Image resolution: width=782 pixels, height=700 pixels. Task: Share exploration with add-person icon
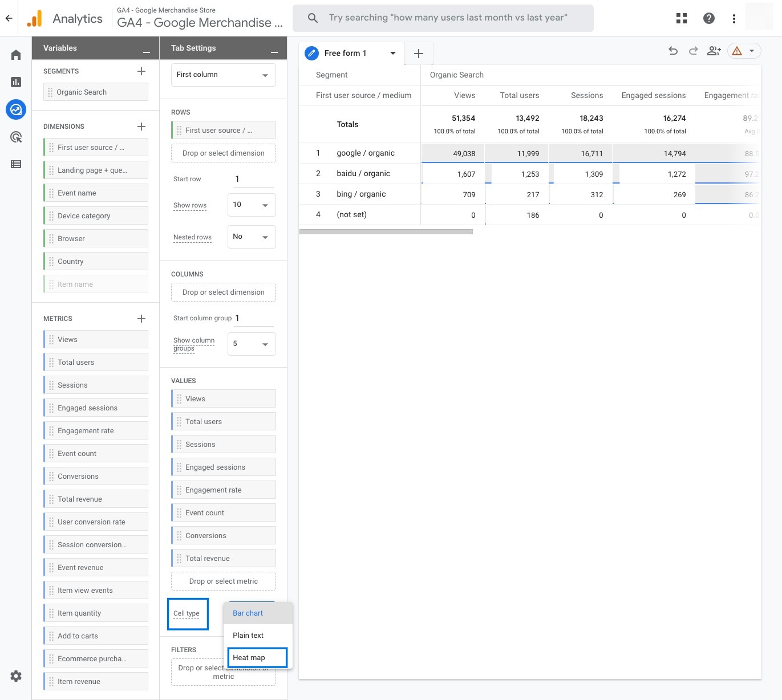pyautogui.click(x=714, y=51)
